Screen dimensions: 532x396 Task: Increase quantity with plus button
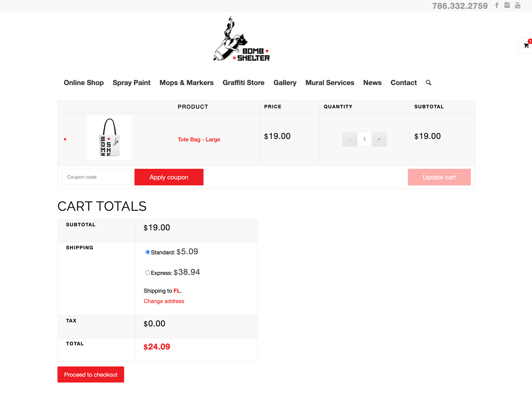point(379,139)
